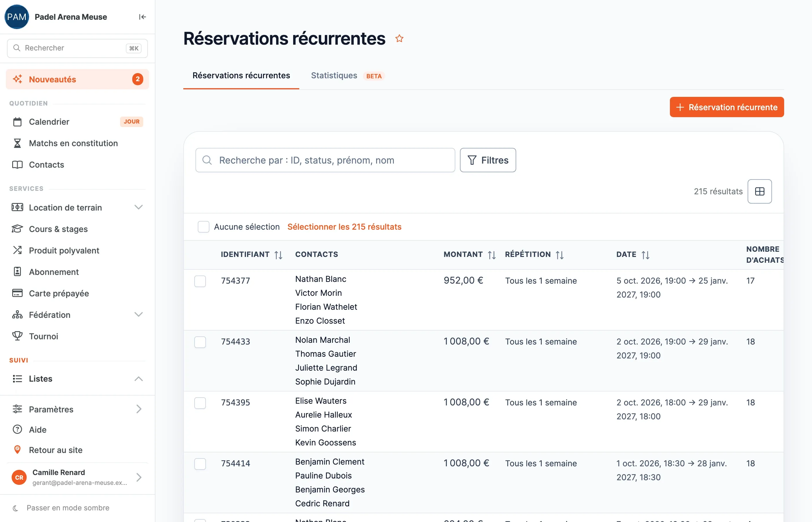Image resolution: width=812 pixels, height=522 pixels.
Task: Toggle the Aucune sélection checkbox
Action: click(x=203, y=227)
